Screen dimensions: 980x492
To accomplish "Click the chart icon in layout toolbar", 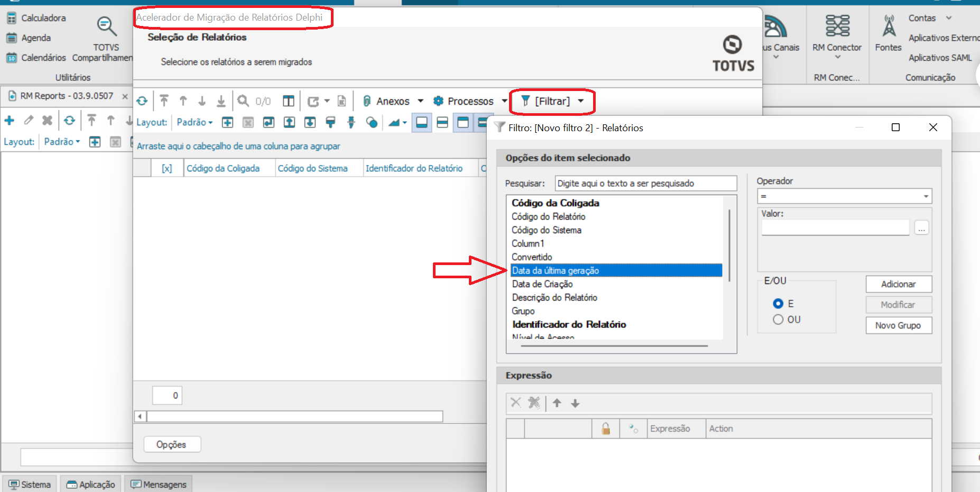I will click(x=394, y=122).
